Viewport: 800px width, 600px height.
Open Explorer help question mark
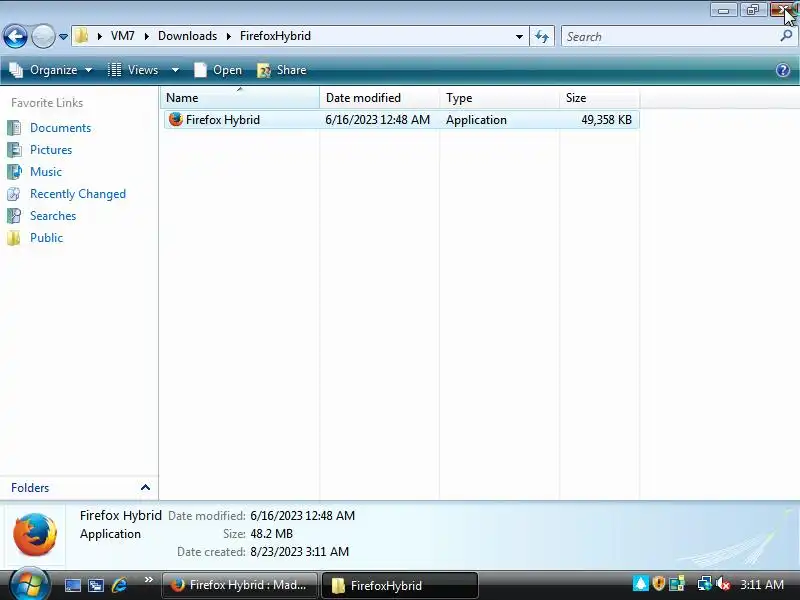pyautogui.click(x=783, y=70)
